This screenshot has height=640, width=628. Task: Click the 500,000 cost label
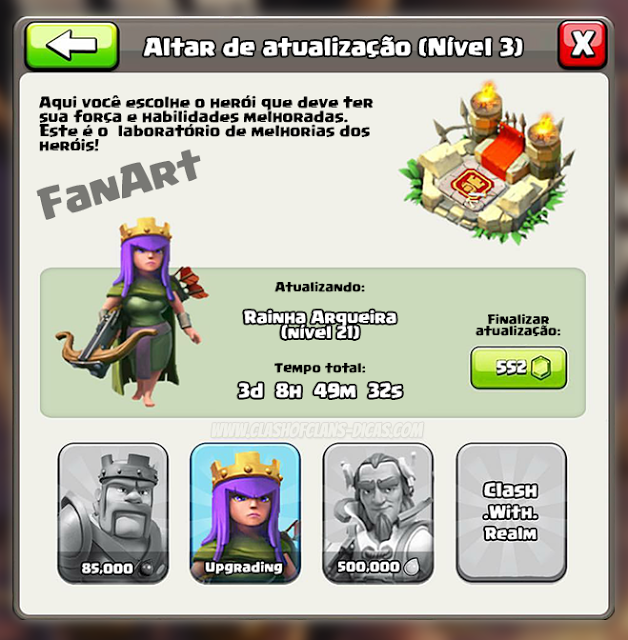click(x=368, y=567)
